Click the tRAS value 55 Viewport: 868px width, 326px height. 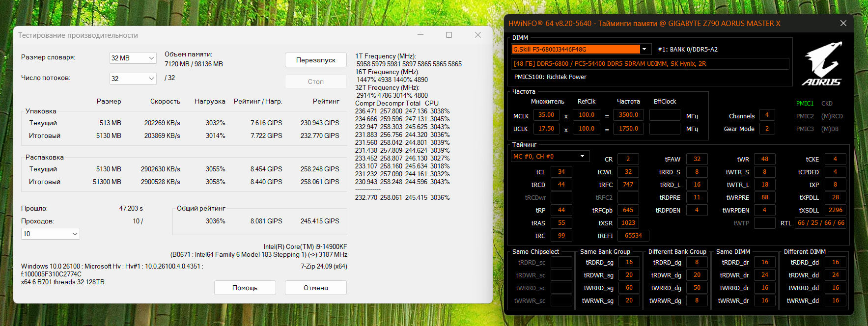click(561, 223)
